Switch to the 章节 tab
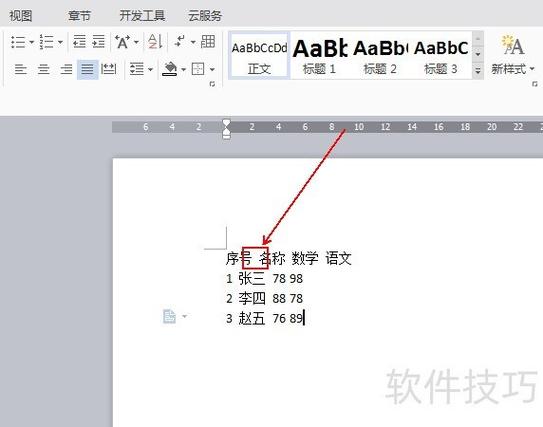 tap(79, 16)
